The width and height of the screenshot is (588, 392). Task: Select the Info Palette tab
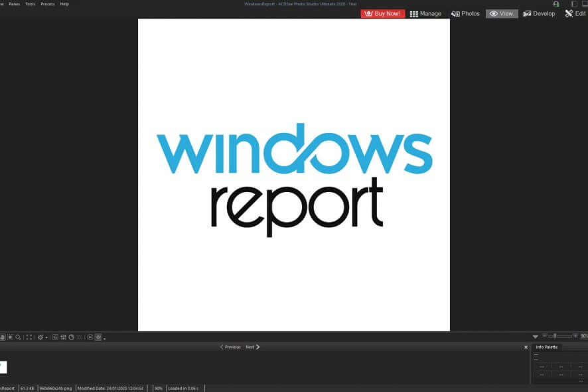[546, 347]
